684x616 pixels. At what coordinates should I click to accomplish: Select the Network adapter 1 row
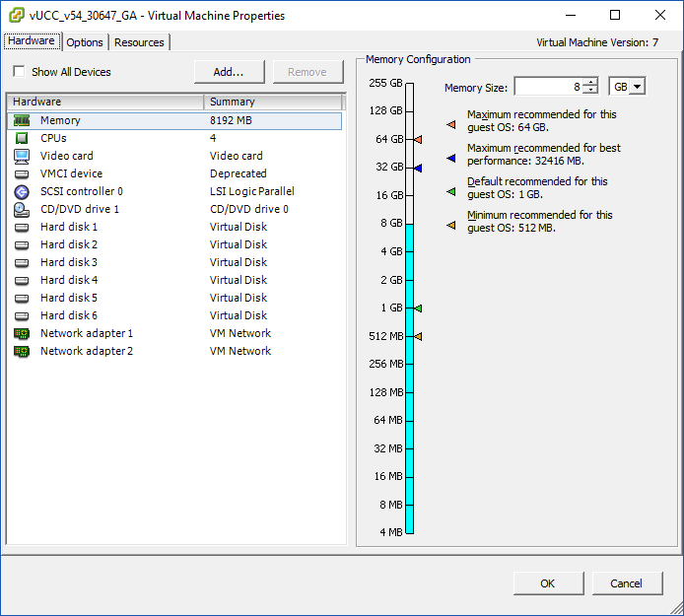tap(174, 334)
